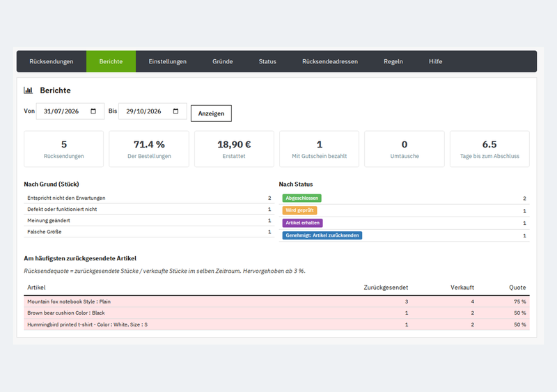Click the Rücksendequote explanation note
This screenshot has height=392, width=557.
coord(164,271)
